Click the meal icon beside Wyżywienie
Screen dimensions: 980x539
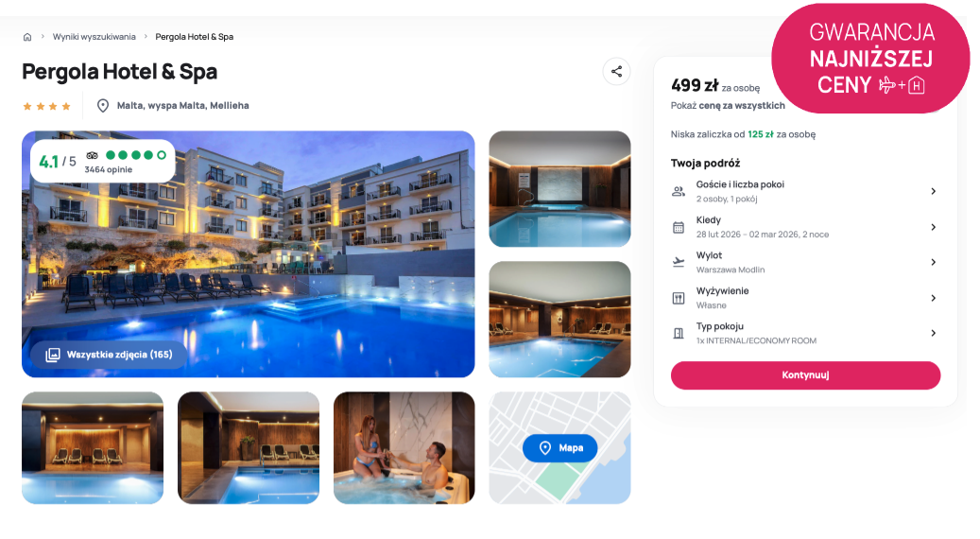click(x=679, y=298)
